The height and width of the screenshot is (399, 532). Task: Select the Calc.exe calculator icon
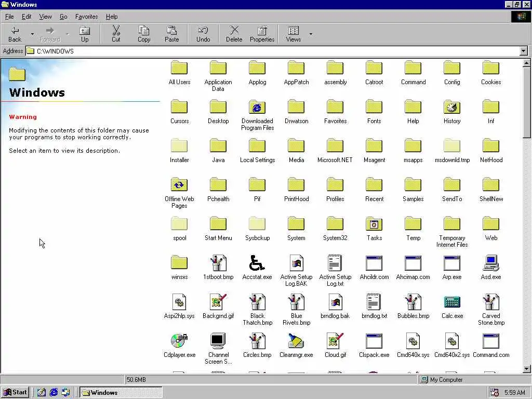point(452,302)
